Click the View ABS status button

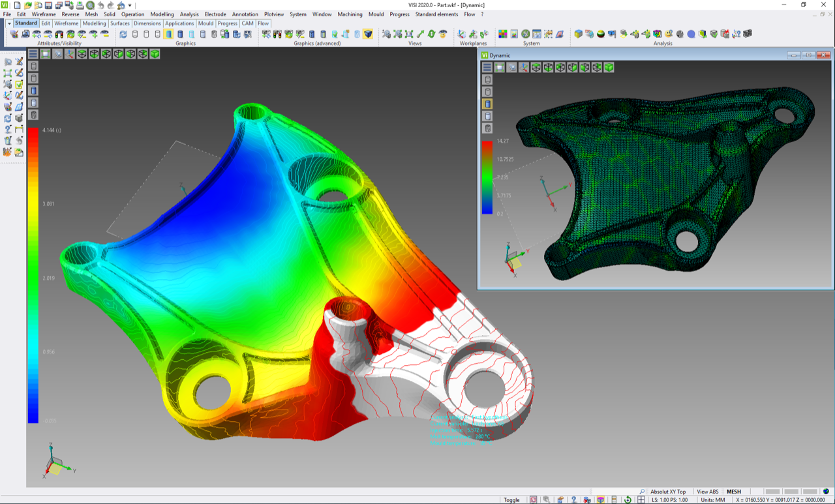708,492
